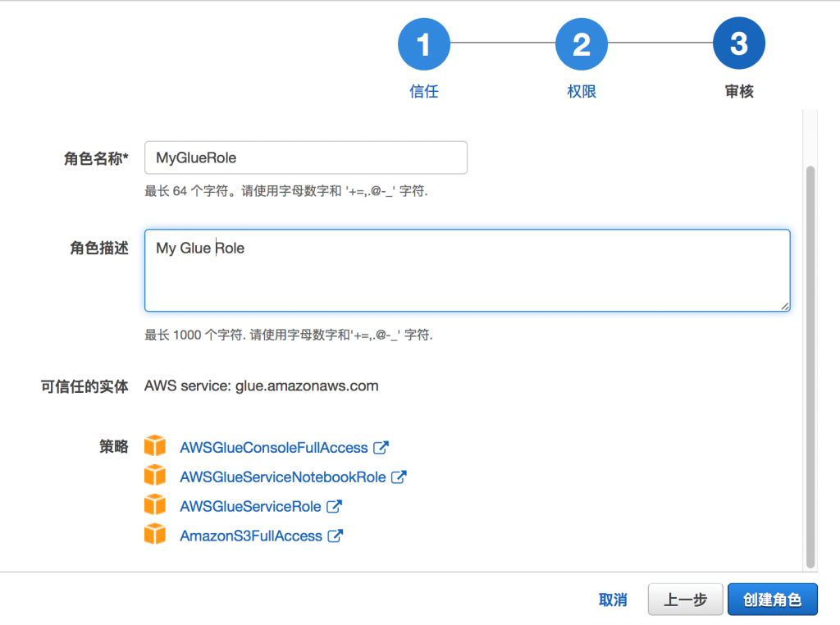Image resolution: width=840 pixels, height=625 pixels.
Task: Click the 角色描述 label
Action: [x=99, y=248]
